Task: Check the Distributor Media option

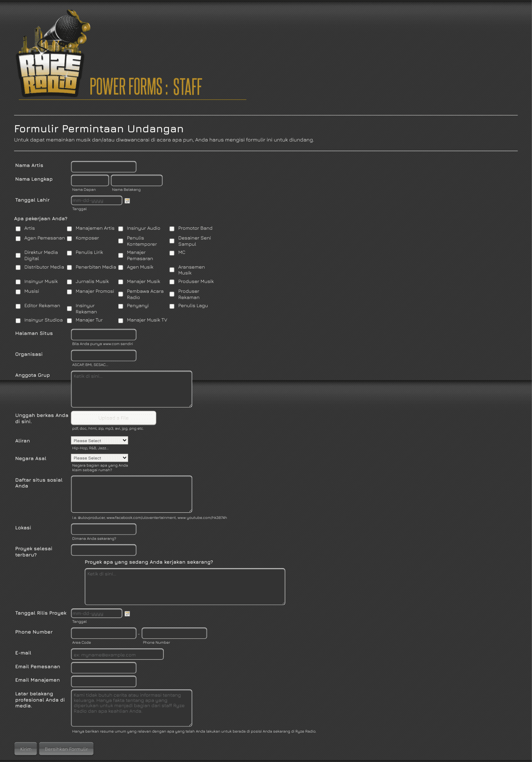Action: [x=18, y=268]
